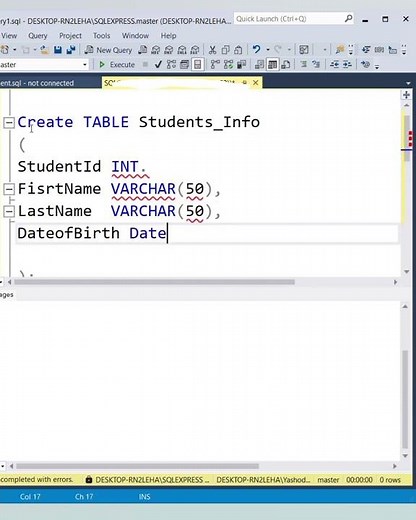Collapse the LastName line outline block

pyautogui.click(x=9, y=211)
